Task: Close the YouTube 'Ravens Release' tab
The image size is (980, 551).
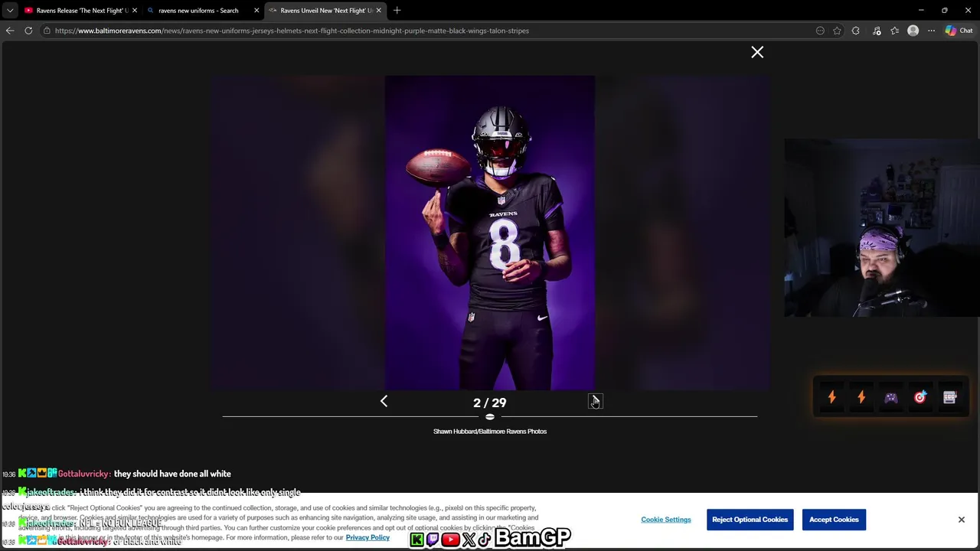Action: pos(135,10)
